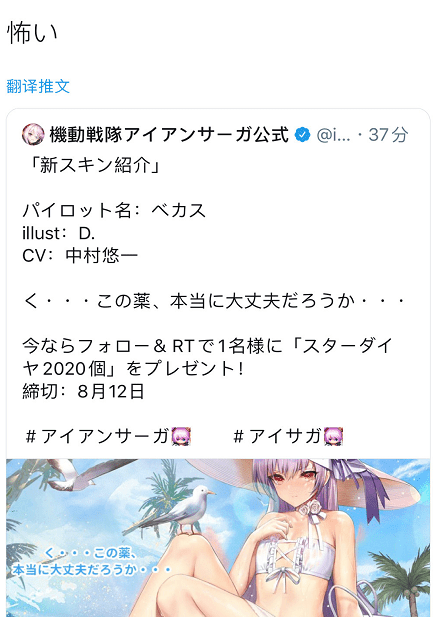
Task: Open the 機動戦隊アイアンサーガ公式 account name
Action: (x=169, y=135)
